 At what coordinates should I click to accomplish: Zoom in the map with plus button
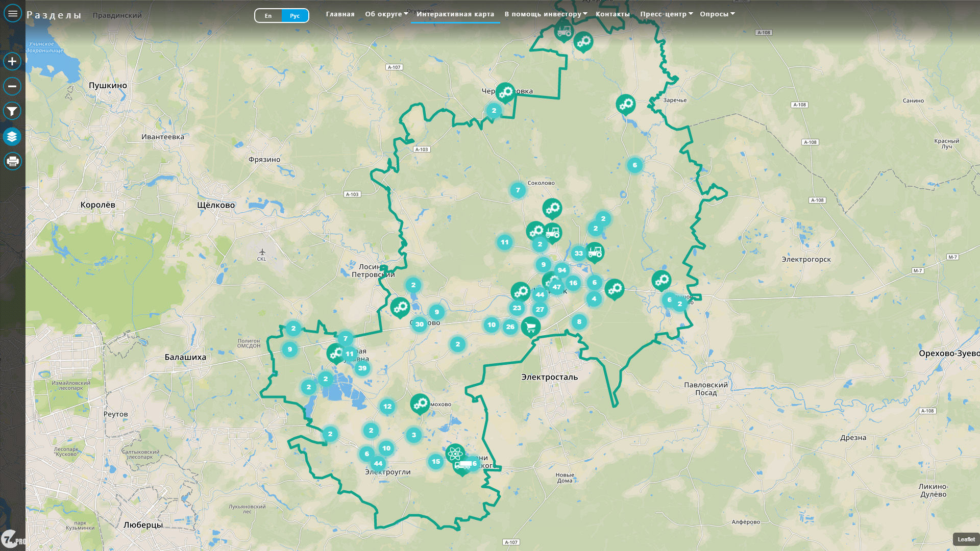[12, 61]
